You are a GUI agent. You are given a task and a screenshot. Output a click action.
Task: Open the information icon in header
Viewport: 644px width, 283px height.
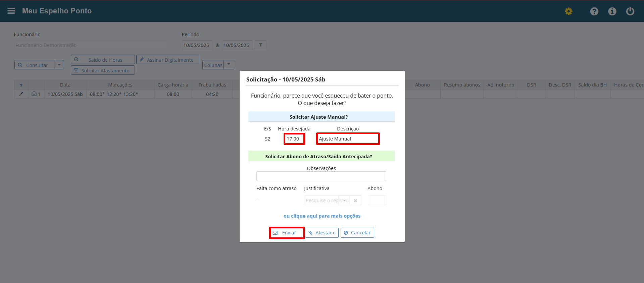612,11
